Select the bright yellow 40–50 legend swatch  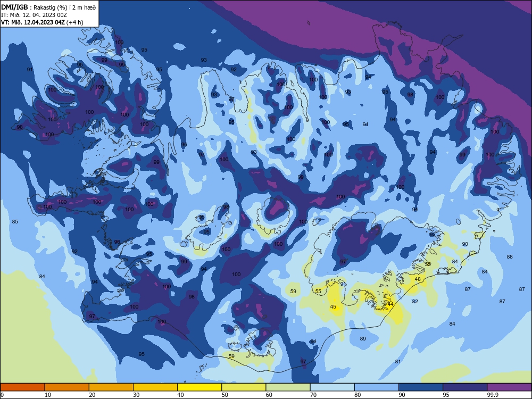(199, 387)
